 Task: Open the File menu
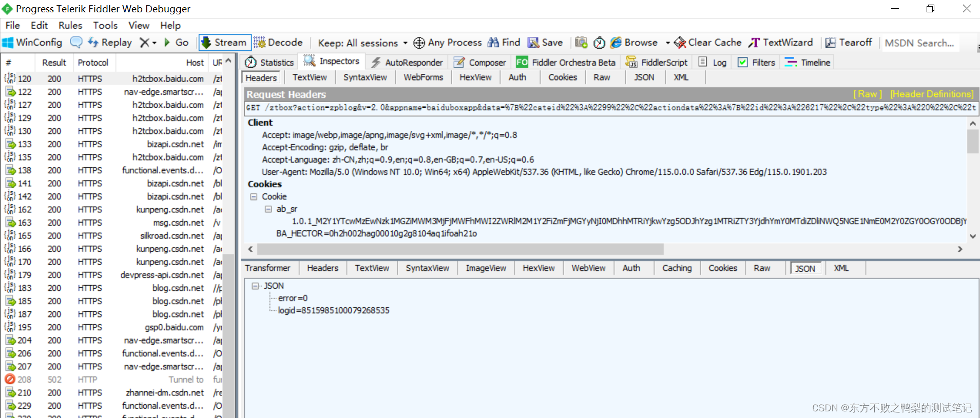tap(13, 25)
